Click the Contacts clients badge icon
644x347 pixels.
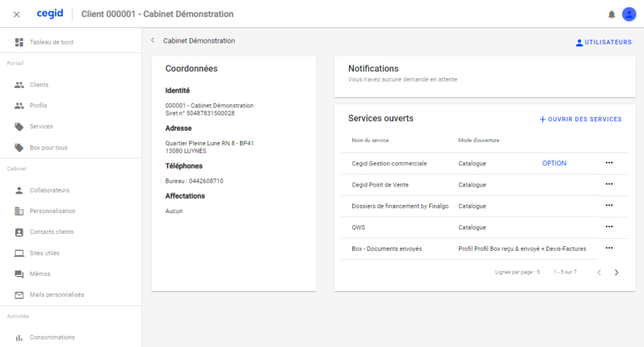point(19,232)
